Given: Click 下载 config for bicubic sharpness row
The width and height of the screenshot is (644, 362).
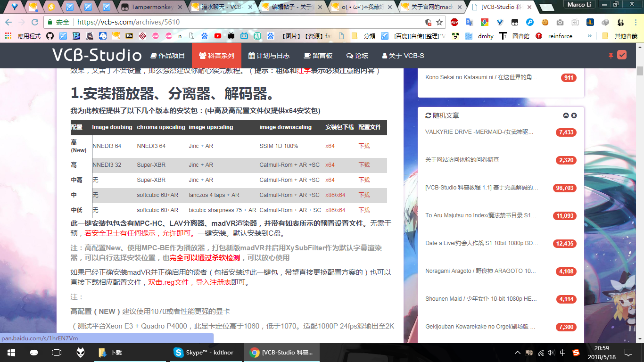Looking at the screenshot, I should (364, 210).
